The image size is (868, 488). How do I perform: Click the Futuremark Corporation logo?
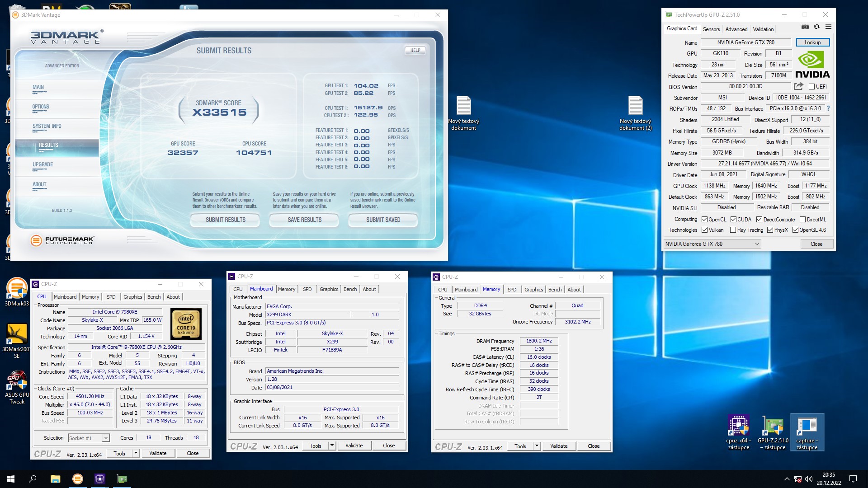62,240
